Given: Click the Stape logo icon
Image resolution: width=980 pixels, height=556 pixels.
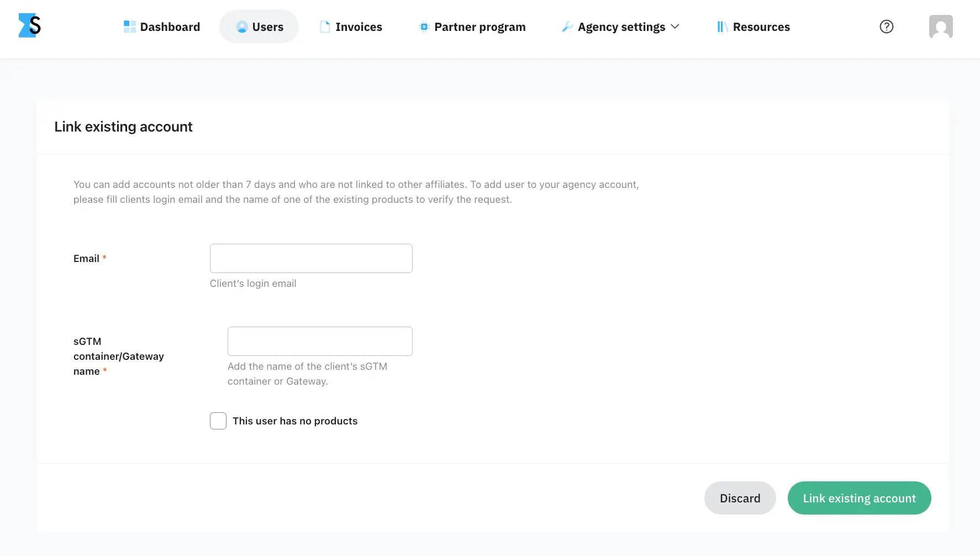Looking at the screenshot, I should [x=30, y=25].
